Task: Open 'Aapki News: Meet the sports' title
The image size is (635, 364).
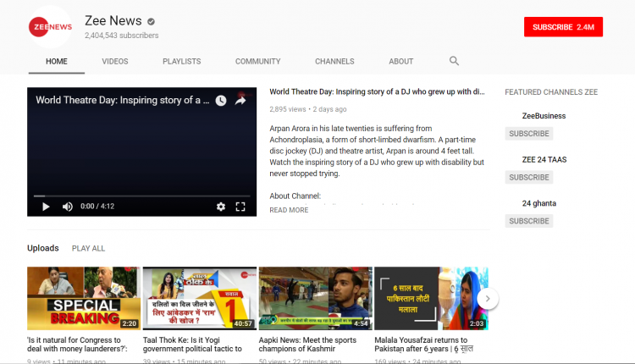Action: (x=307, y=345)
